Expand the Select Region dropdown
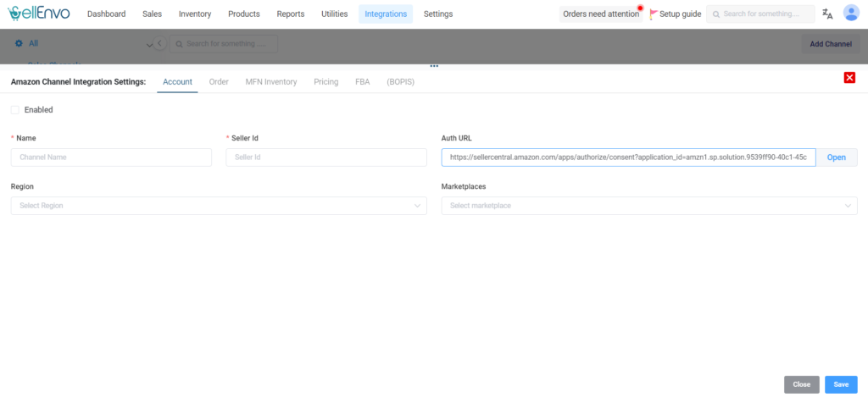This screenshot has width=868, height=403. tap(218, 206)
